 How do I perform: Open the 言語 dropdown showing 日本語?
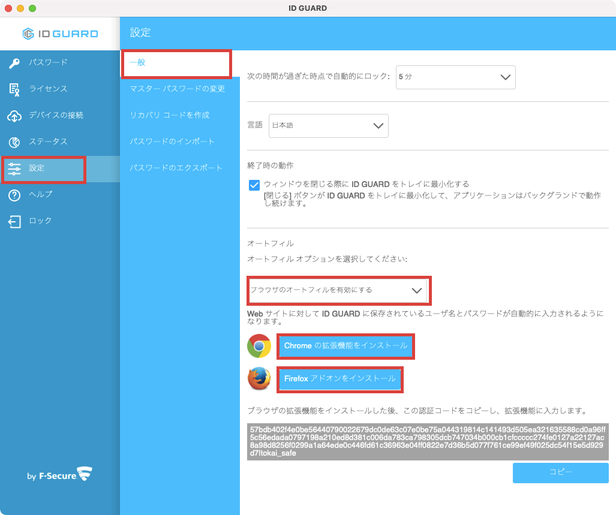tap(328, 126)
